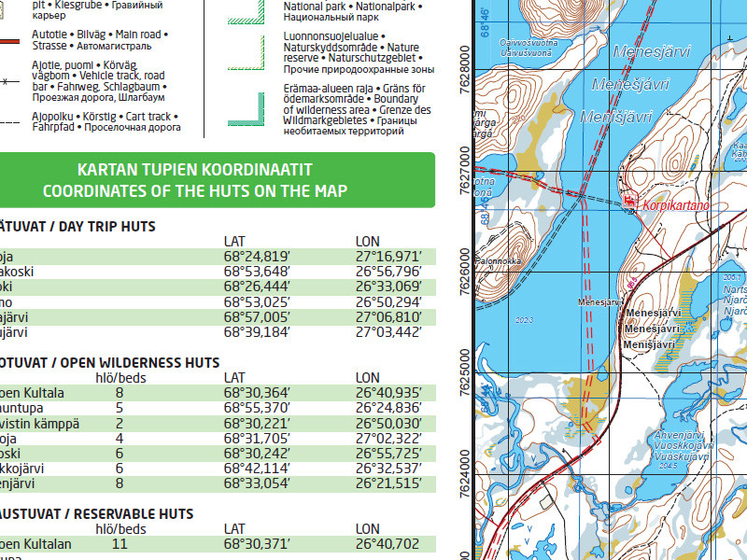The image size is (747, 560).
Task: Select latitude value 68°53,648'
Action: coord(257,272)
